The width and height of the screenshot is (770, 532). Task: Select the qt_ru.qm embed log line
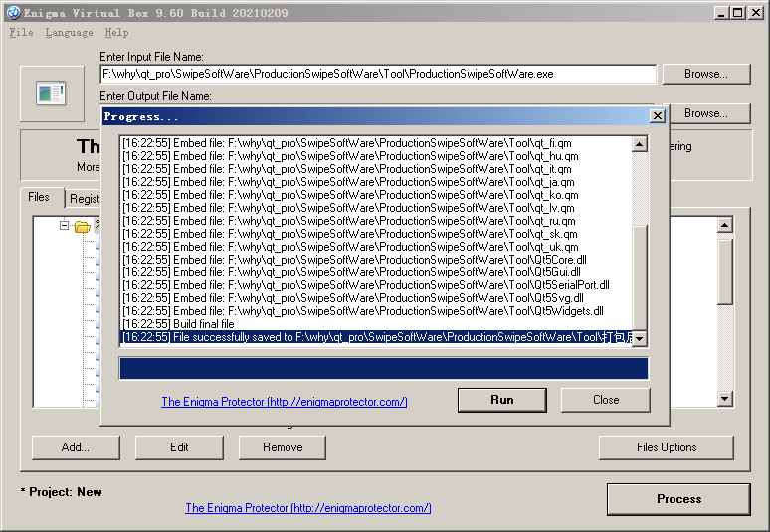376,221
